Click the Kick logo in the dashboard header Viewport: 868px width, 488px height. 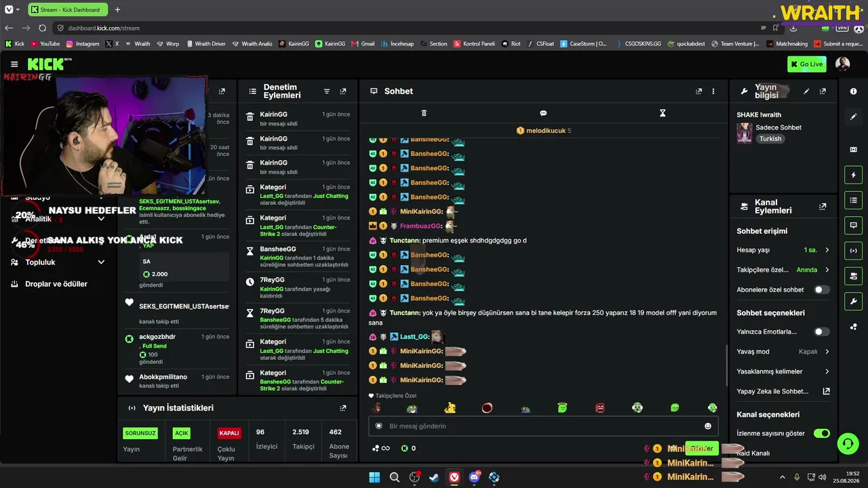click(x=46, y=64)
